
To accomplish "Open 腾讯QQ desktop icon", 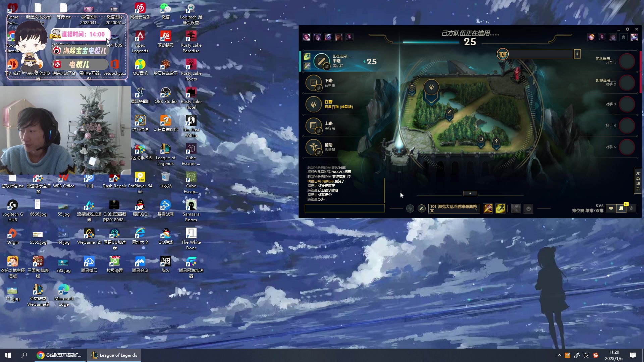I will 140,208.
